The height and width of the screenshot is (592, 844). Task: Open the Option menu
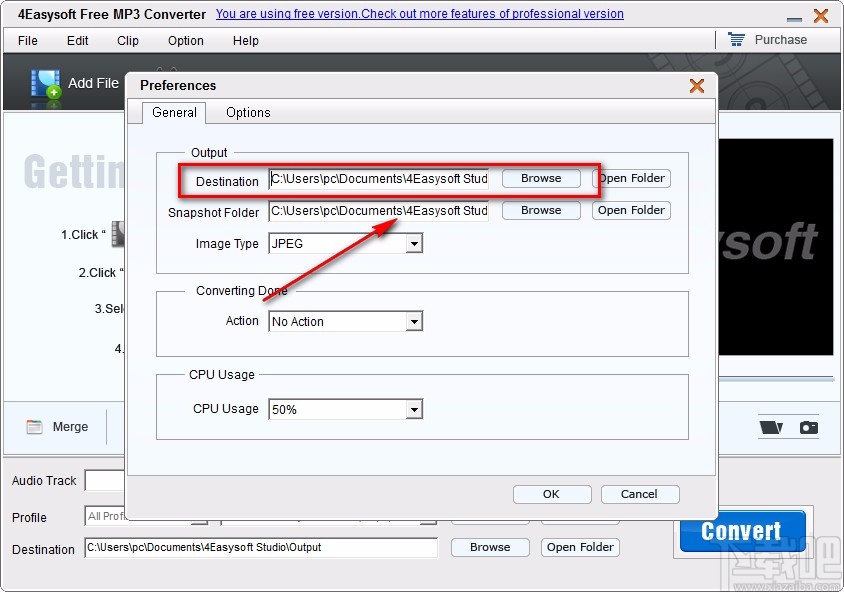(x=186, y=40)
